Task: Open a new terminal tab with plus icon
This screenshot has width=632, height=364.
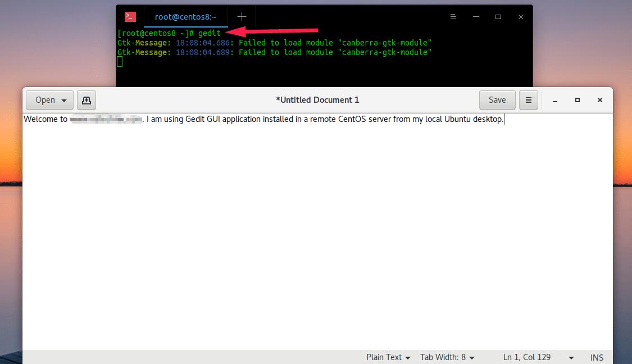Action: (242, 17)
